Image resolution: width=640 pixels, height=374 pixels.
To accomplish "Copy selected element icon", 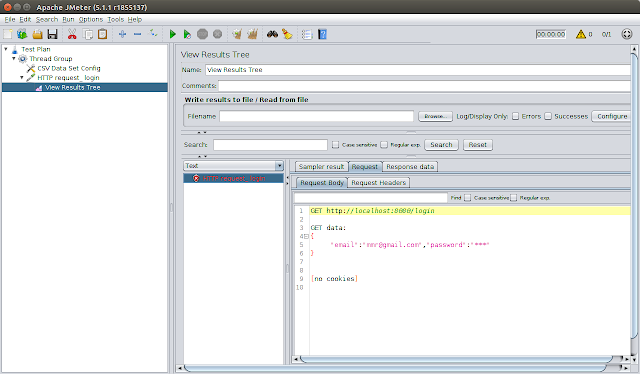I will pos(88,34).
